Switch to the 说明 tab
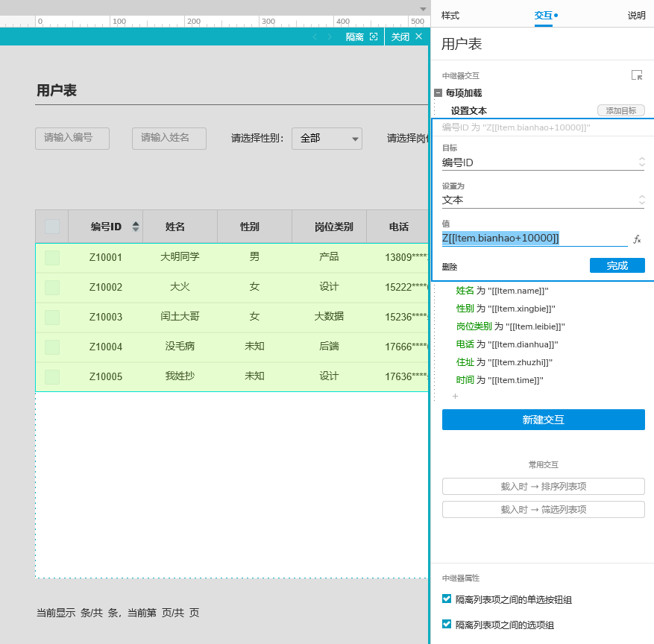The height and width of the screenshot is (644, 654). 637,16
